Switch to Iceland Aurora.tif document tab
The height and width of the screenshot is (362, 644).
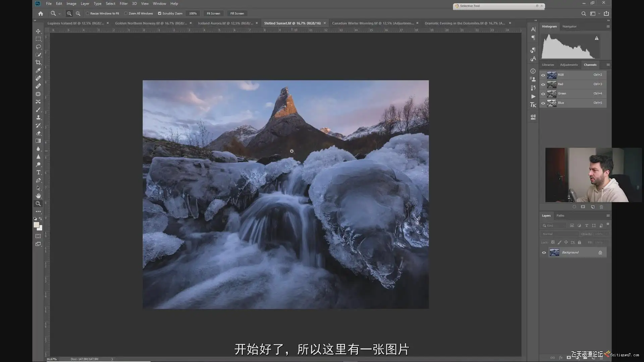pos(225,23)
